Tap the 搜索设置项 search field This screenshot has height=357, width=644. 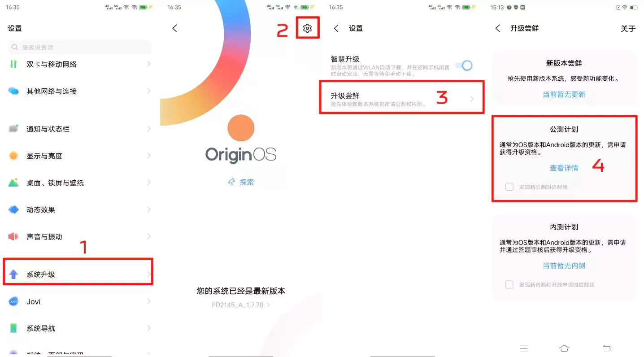[80, 47]
